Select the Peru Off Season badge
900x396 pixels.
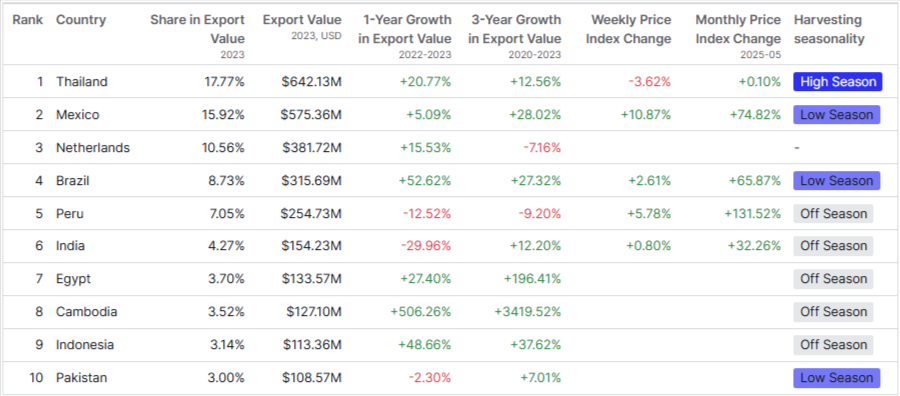pyautogui.click(x=833, y=213)
